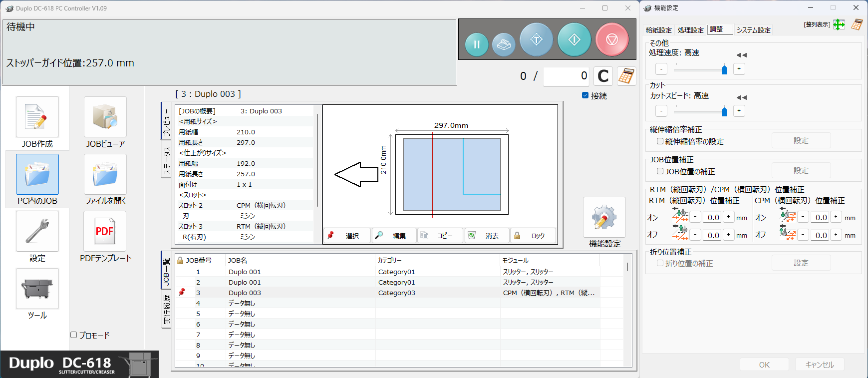Click the ロック padlock button
868x378 pixels.
point(533,236)
